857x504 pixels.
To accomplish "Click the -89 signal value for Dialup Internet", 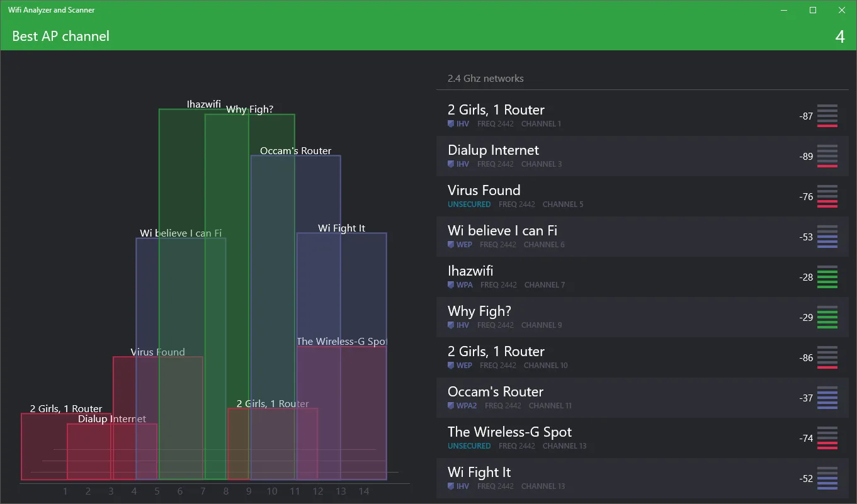I will (x=806, y=156).
